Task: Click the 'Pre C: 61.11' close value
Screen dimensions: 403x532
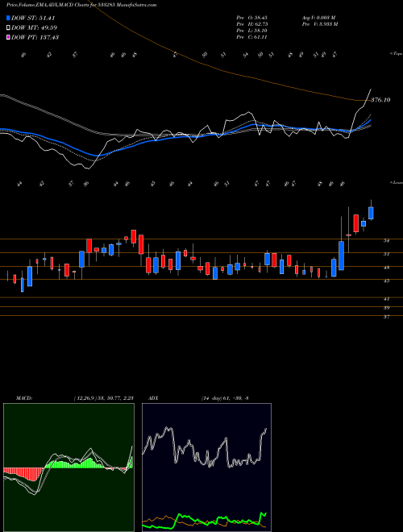Action: 251,37
